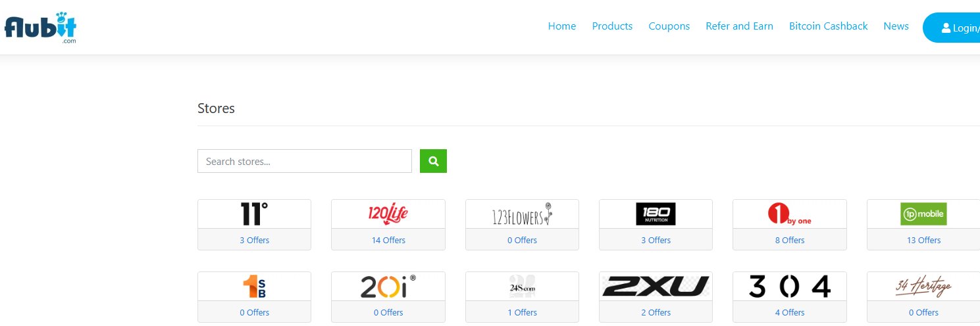The width and height of the screenshot is (980, 326).
Task: Open the 123Flowers store logo
Action: (522, 214)
